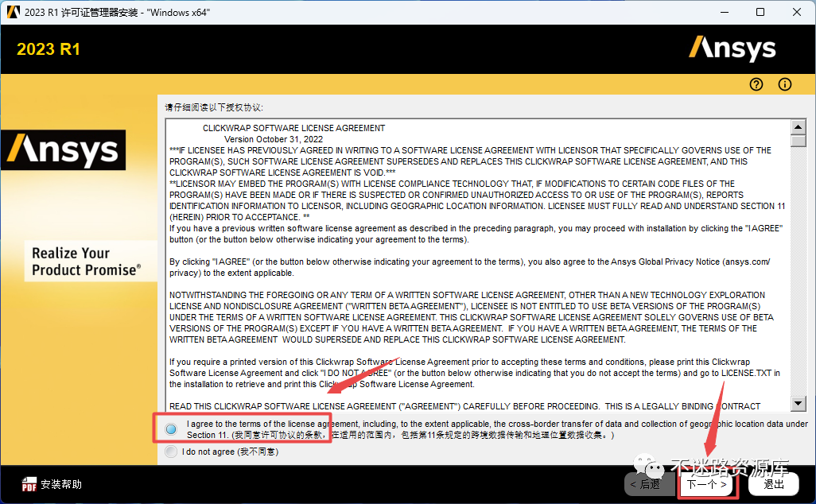Viewport: 816px width, 504px height.
Task: Click the Version October 31, 2022 line
Action: click(x=274, y=139)
